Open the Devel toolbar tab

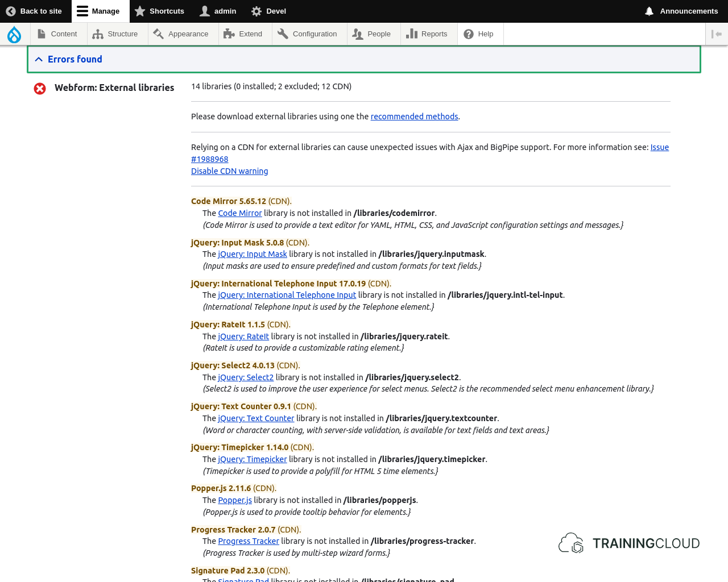pyautogui.click(x=269, y=11)
